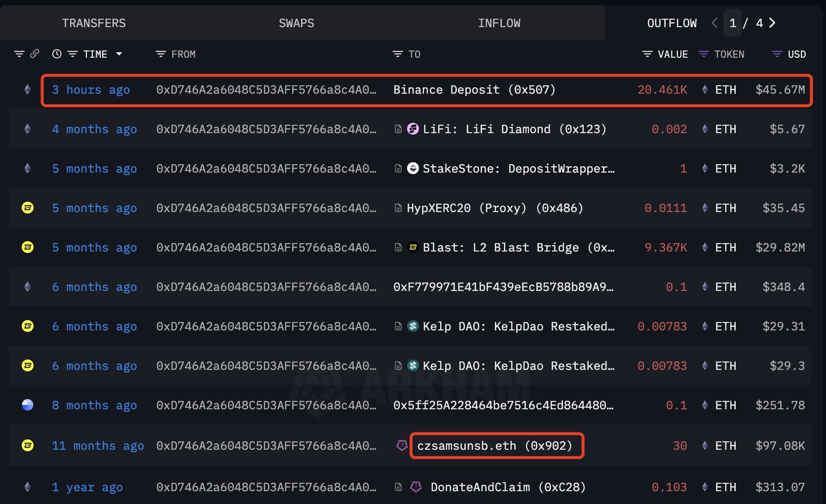Image resolution: width=826 pixels, height=504 pixels.
Task: Click the Blast chain icon in the 9.367K row
Action: coord(28,247)
